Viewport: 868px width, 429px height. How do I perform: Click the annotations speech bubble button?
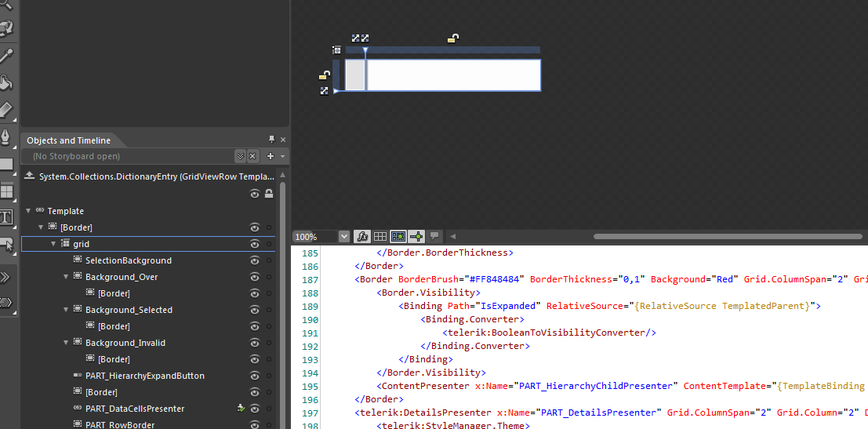pos(434,236)
